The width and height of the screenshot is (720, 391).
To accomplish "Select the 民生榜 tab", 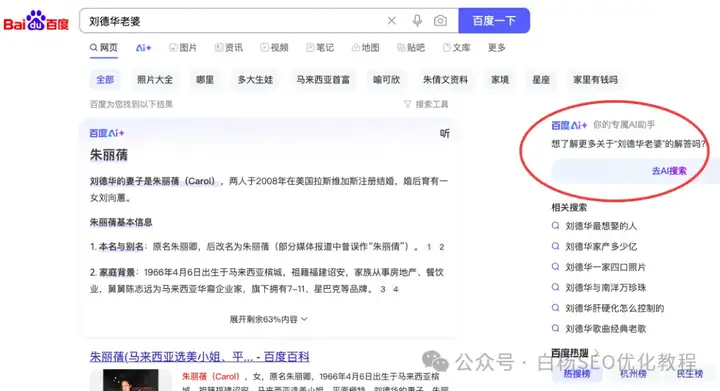I will (690, 374).
